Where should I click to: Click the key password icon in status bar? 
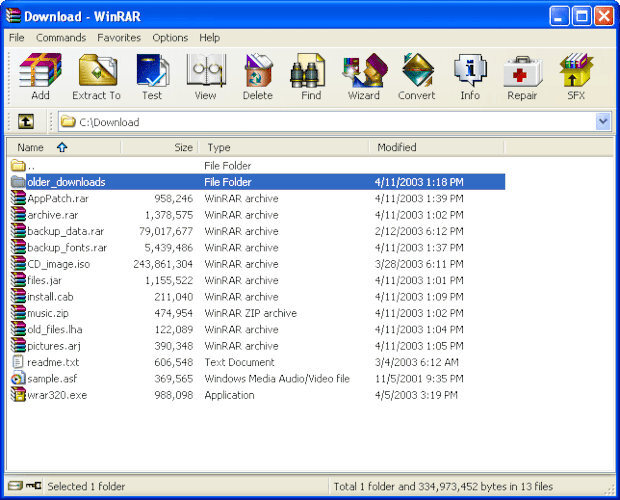coord(34,485)
